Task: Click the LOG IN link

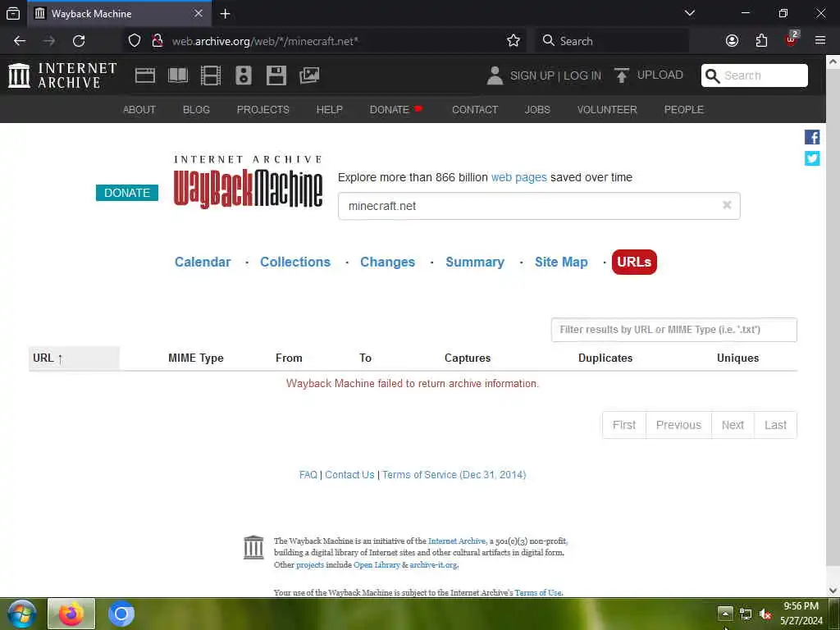Action: [x=582, y=75]
